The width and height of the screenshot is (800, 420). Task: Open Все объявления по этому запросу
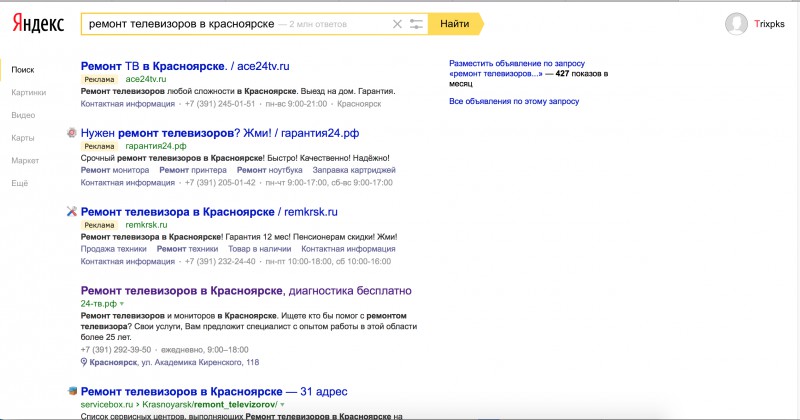[514, 101]
